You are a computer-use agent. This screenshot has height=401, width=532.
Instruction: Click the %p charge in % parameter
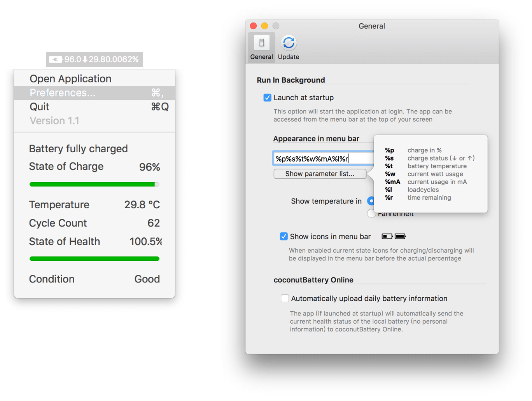click(413, 150)
